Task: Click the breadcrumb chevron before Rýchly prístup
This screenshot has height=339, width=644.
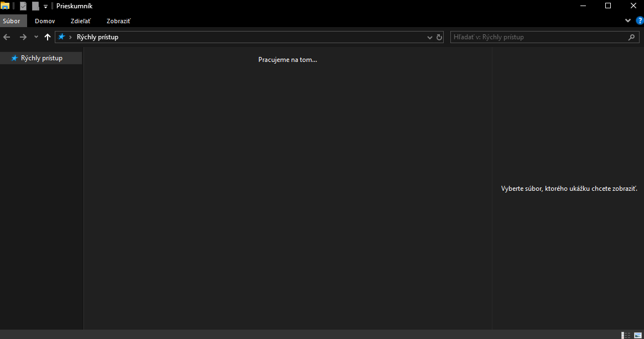Action: 71,38
